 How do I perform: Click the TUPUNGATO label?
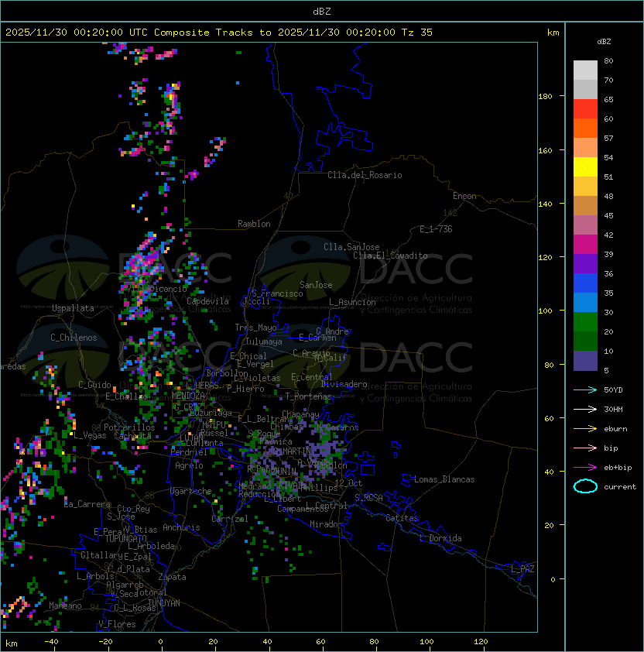[125, 538]
